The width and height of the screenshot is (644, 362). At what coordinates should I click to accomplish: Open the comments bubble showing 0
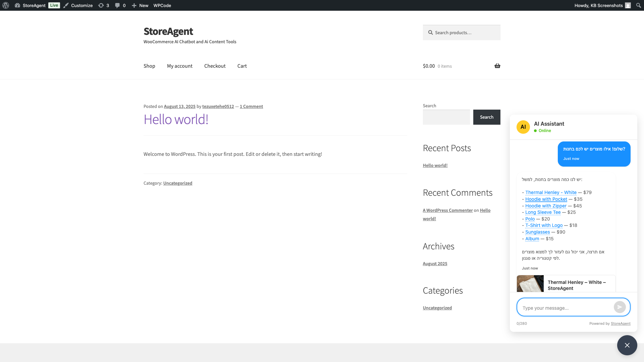pyautogui.click(x=120, y=5)
